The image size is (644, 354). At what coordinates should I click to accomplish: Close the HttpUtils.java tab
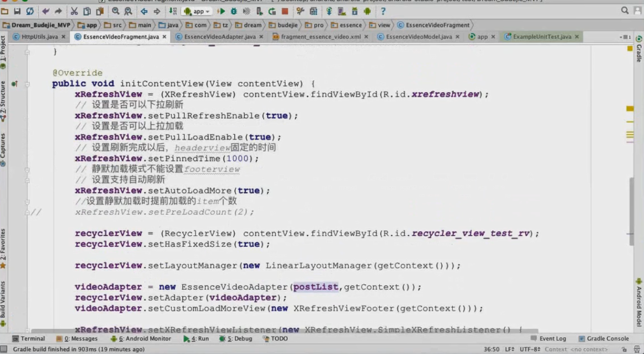pos(63,37)
